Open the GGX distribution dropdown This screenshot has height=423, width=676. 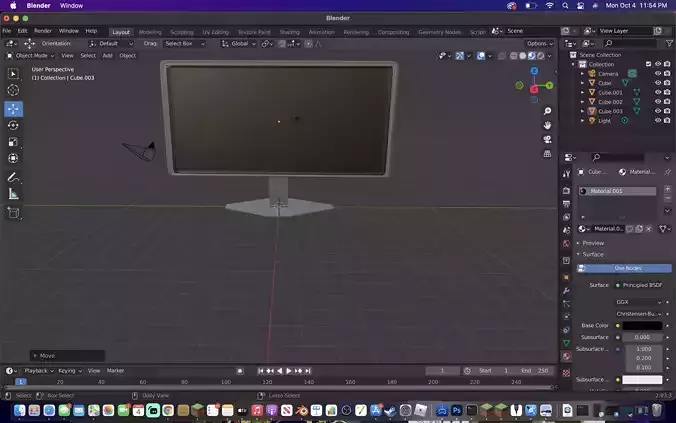pyautogui.click(x=638, y=302)
